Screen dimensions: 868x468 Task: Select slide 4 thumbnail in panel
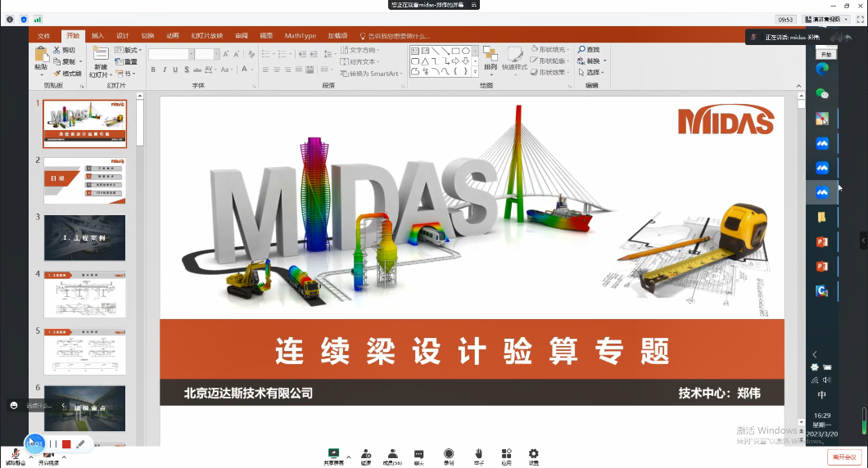[x=84, y=295]
